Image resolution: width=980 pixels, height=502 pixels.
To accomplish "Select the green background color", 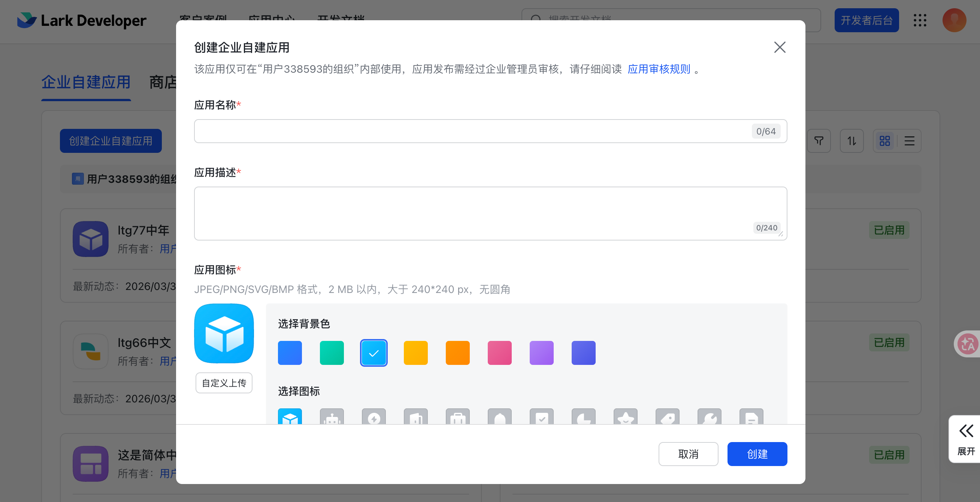I will pos(332,353).
